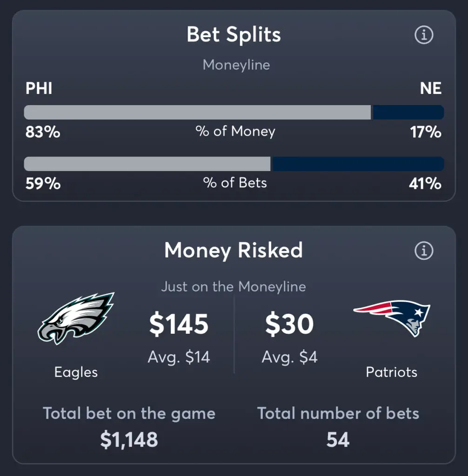Click the PHI team abbreviation
The image size is (468, 476).
point(39,88)
